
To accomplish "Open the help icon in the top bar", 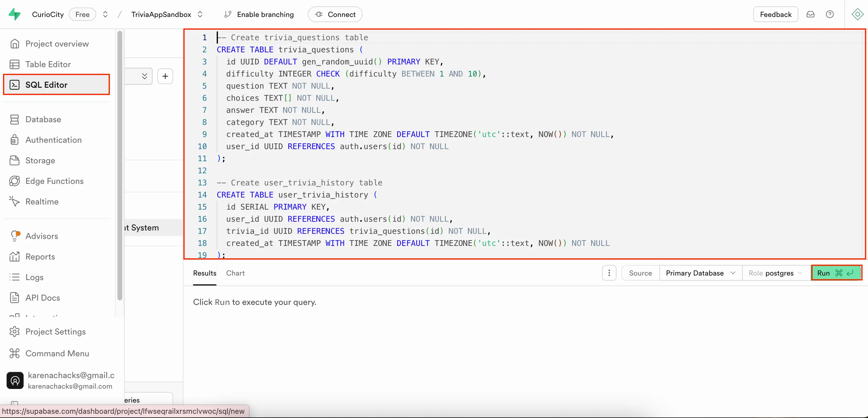I will 830,14.
